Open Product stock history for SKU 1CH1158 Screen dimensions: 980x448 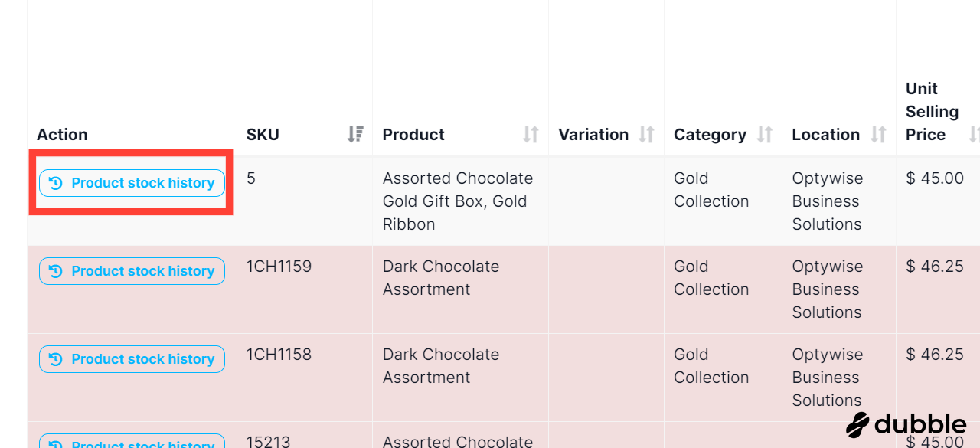(132, 359)
